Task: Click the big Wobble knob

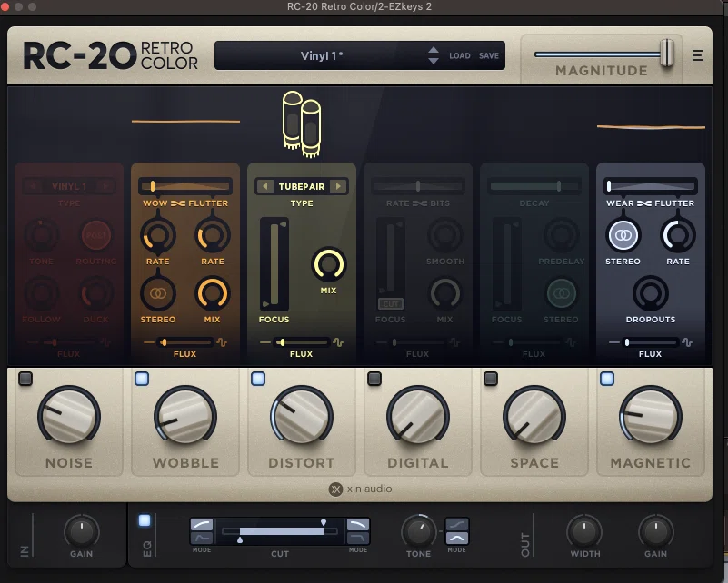Action: pyautogui.click(x=185, y=416)
